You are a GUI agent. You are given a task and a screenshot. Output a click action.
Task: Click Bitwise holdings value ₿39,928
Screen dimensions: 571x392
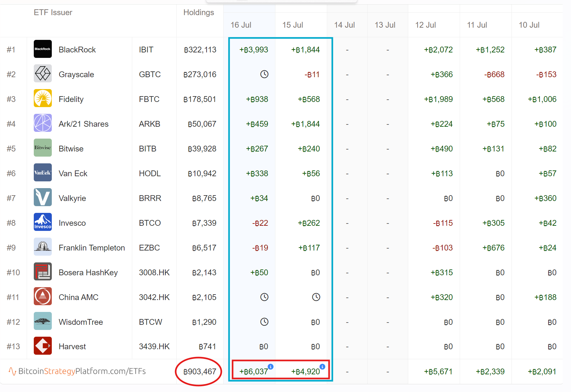click(x=202, y=149)
